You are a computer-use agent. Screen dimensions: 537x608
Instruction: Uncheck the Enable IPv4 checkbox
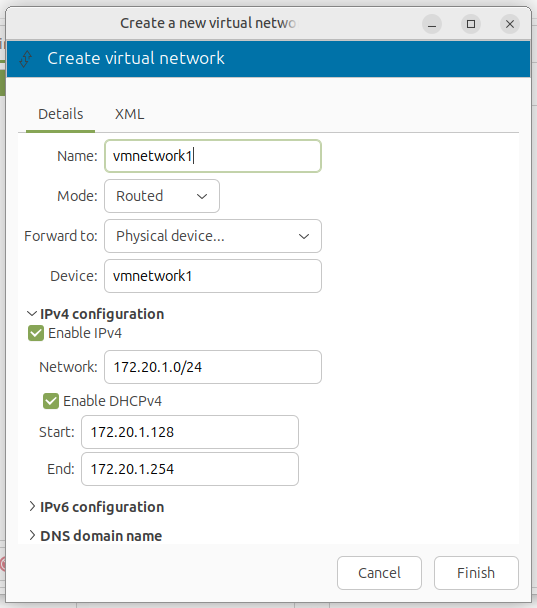click(x=36, y=333)
